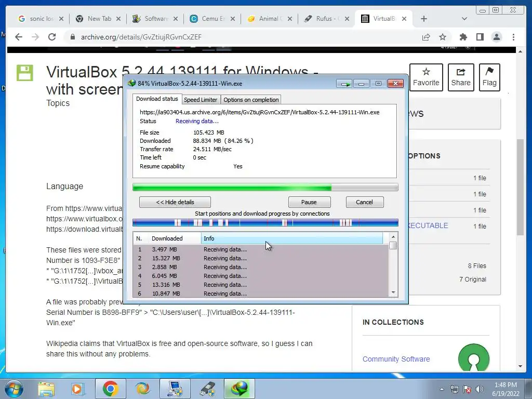Viewport: 532px width, 399px height.
Task: Click the address bar URL field
Action: pyautogui.click(x=244, y=37)
